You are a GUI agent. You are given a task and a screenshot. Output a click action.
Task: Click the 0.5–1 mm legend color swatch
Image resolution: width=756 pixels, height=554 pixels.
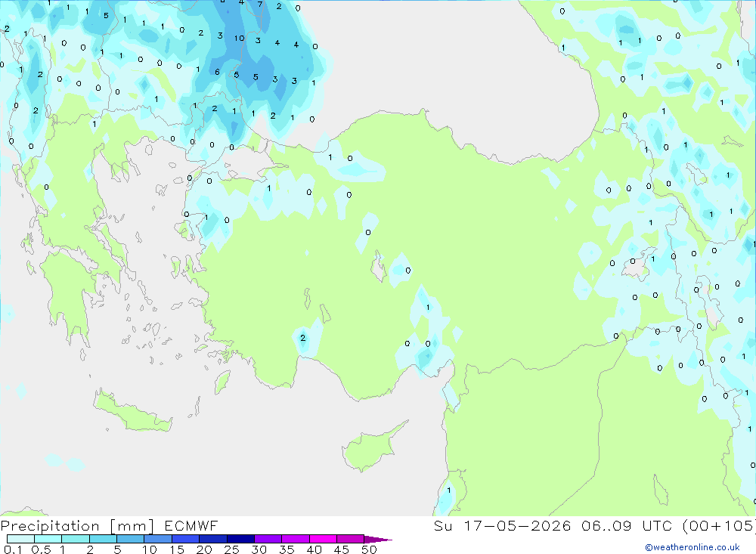pos(48,539)
